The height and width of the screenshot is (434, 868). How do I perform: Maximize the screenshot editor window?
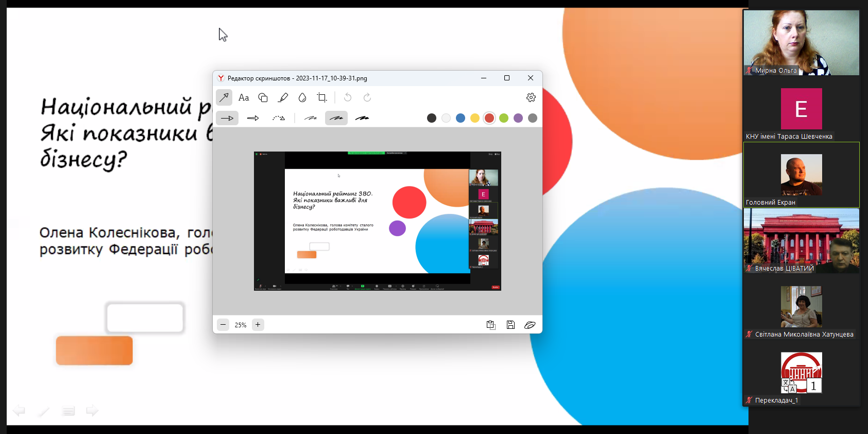tap(507, 78)
